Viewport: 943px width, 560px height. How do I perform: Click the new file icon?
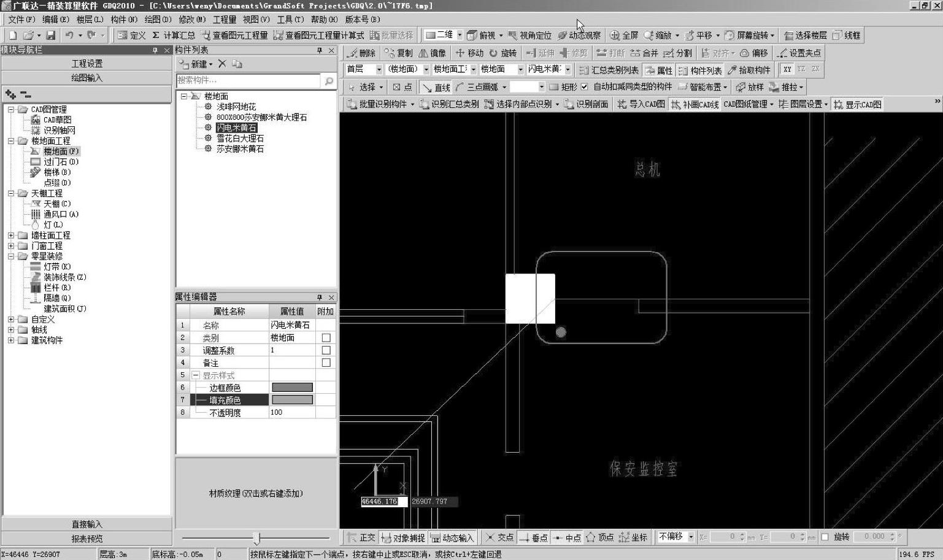13,36
